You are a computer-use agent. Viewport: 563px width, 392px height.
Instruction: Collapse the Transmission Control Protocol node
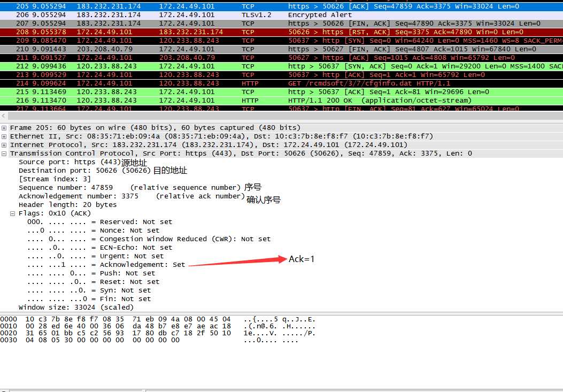click(4, 154)
